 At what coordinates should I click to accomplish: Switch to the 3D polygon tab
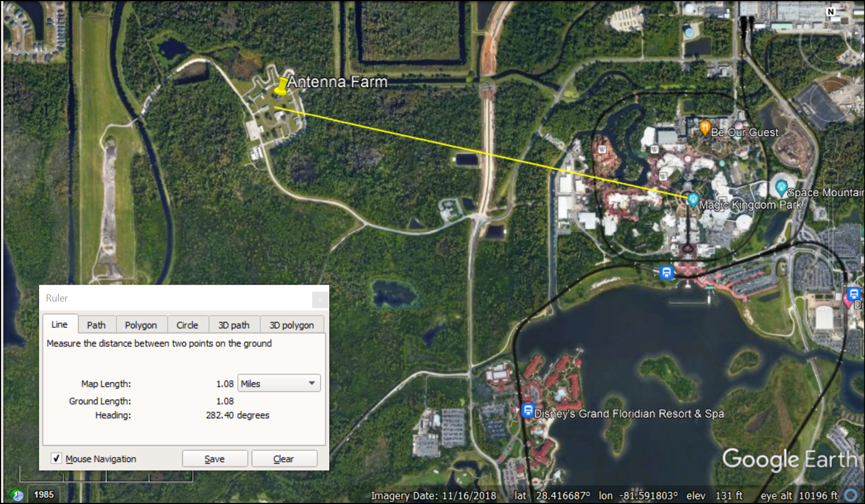click(292, 325)
